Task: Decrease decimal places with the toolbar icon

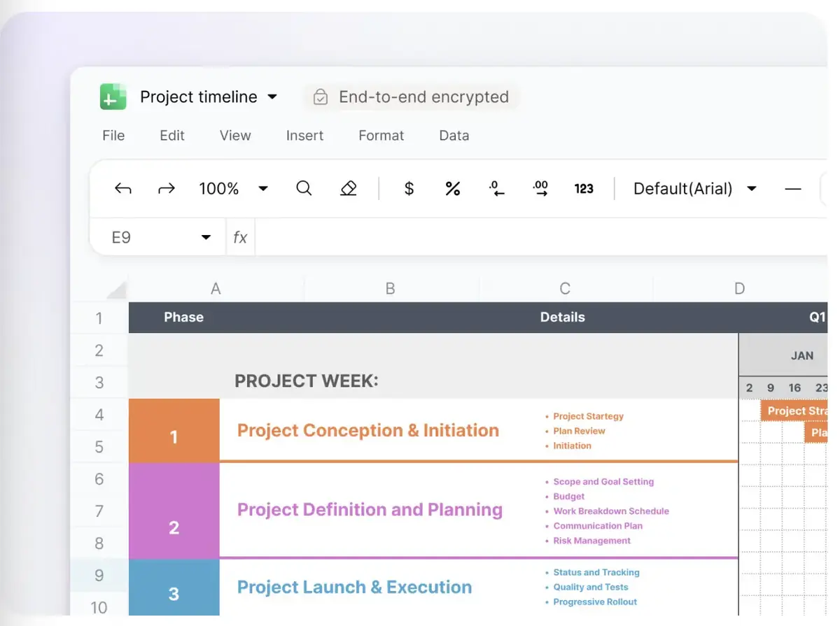Action: (497, 188)
